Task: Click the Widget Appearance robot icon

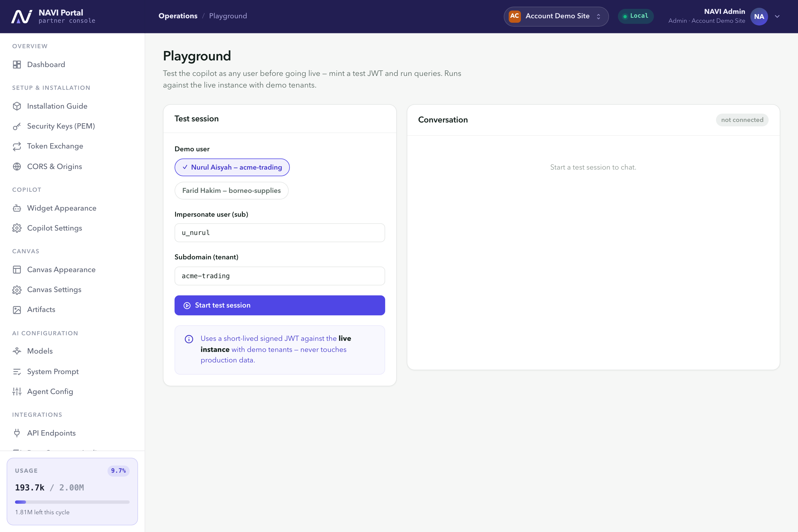Action: [17, 208]
